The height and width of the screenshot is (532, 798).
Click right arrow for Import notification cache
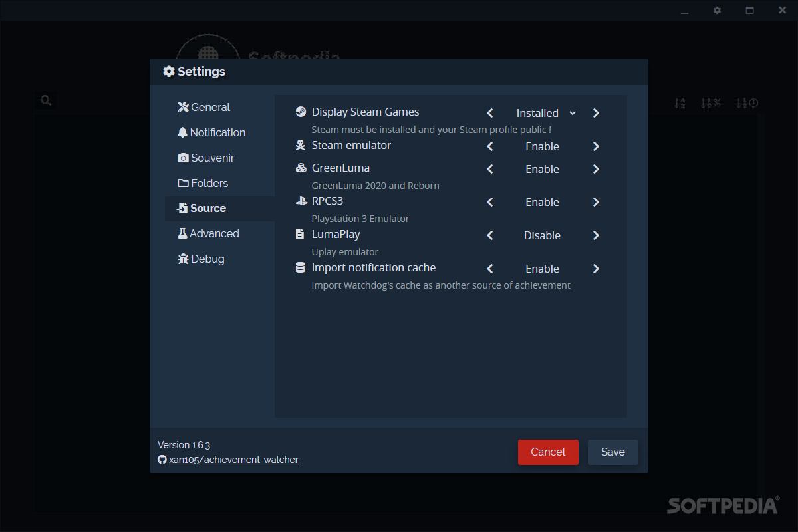click(596, 269)
